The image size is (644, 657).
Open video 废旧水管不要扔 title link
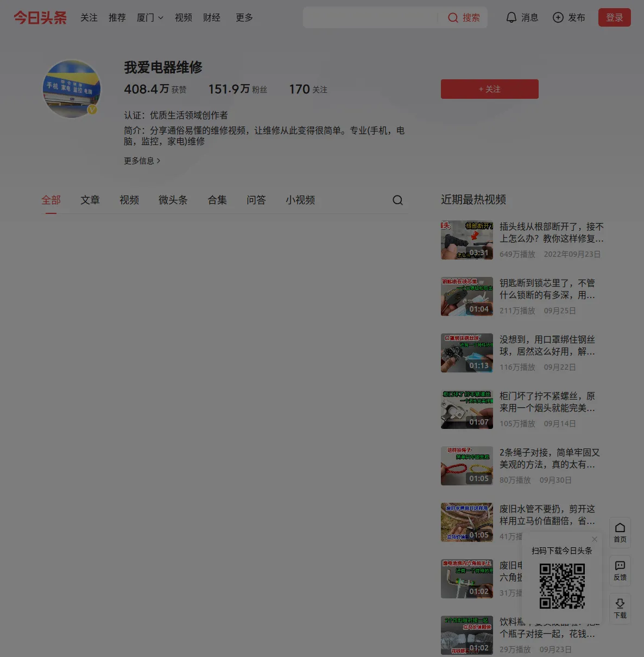point(547,515)
